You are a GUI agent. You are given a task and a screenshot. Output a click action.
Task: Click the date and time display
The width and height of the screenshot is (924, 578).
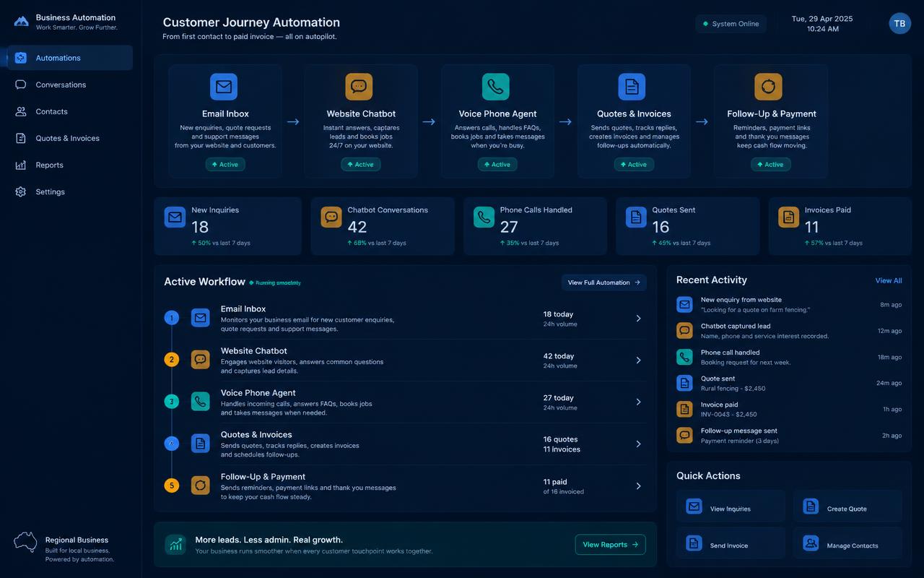[x=822, y=24]
